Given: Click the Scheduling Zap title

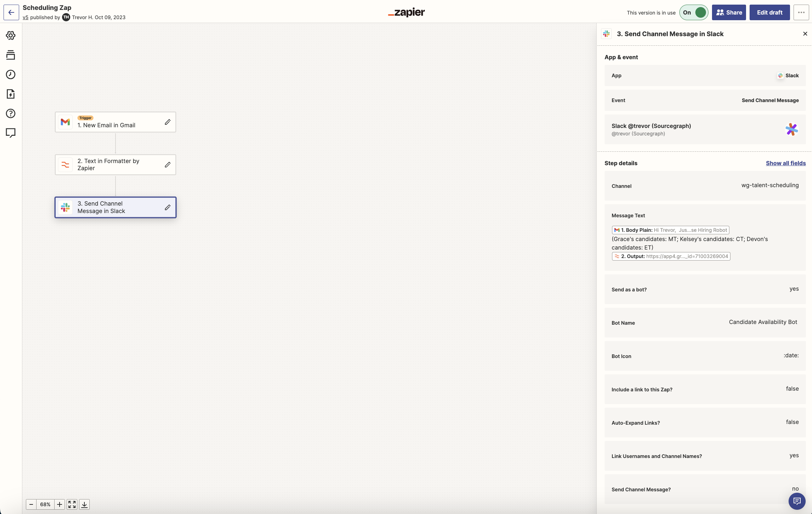Looking at the screenshot, I should point(47,8).
